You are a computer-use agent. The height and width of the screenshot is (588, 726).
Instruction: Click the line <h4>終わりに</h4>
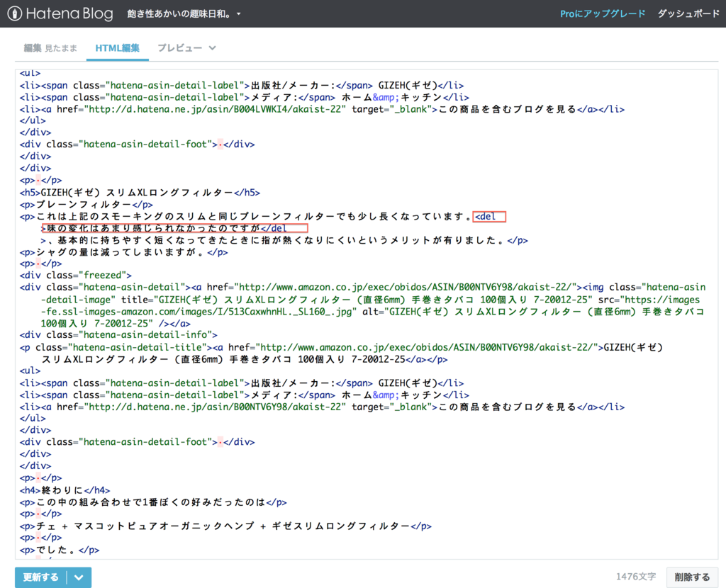pos(65,490)
